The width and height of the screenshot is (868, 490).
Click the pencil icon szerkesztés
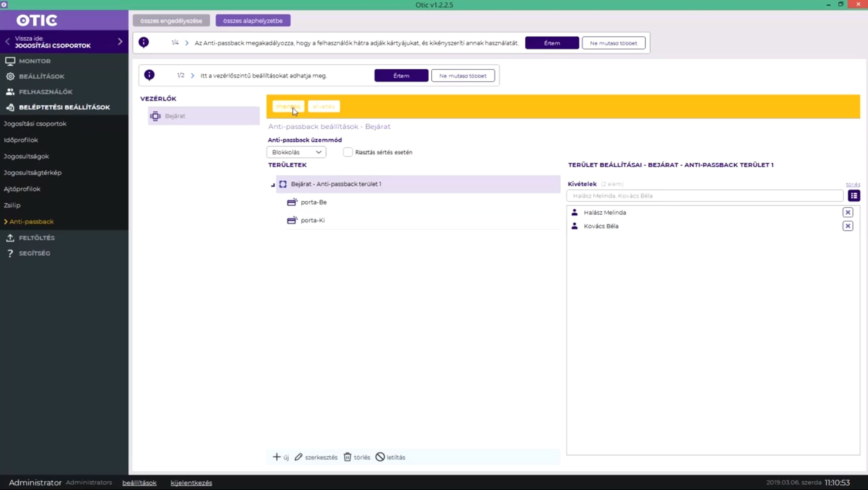click(x=299, y=457)
